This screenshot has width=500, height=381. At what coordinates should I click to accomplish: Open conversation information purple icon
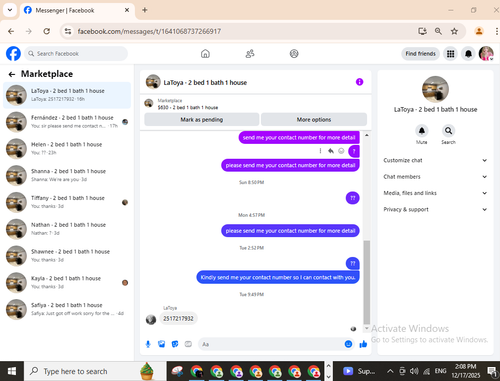pos(359,82)
